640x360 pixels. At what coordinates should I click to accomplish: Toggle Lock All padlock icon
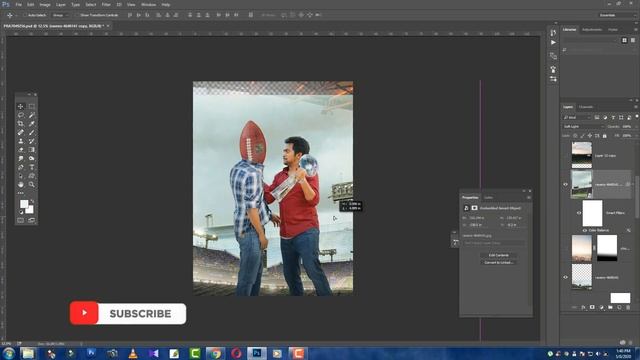(605, 136)
